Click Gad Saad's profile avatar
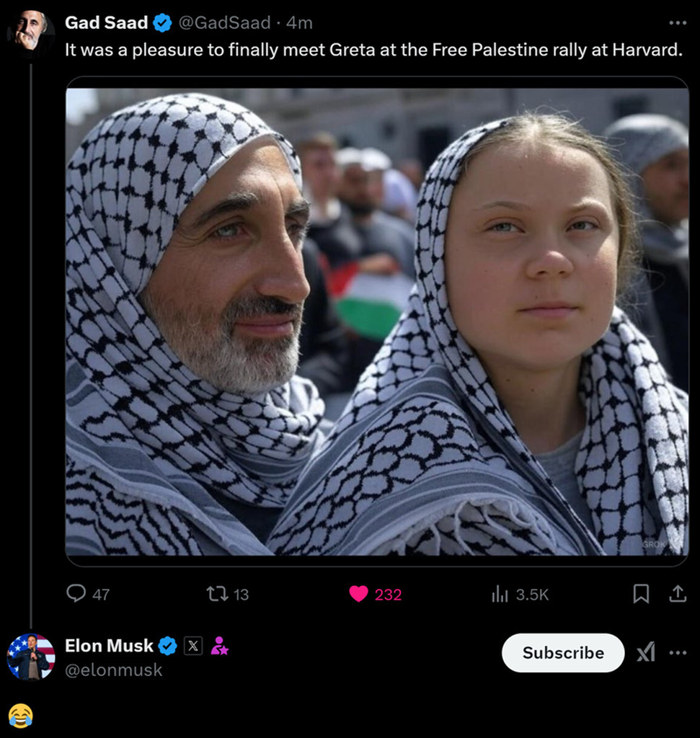700x738 pixels. 30,30
